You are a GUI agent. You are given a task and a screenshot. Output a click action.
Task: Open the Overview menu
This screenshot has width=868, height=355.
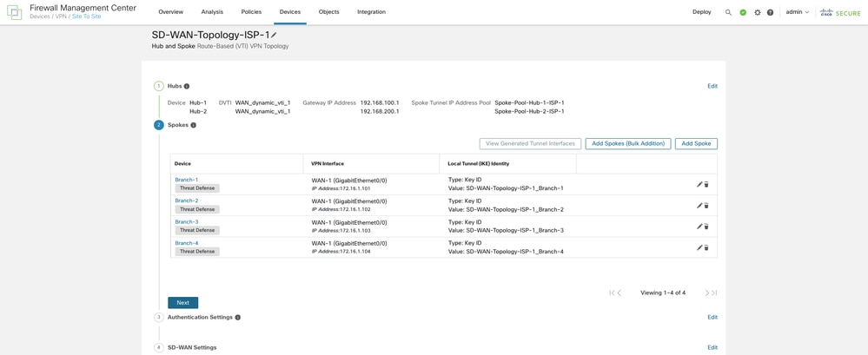[170, 12]
